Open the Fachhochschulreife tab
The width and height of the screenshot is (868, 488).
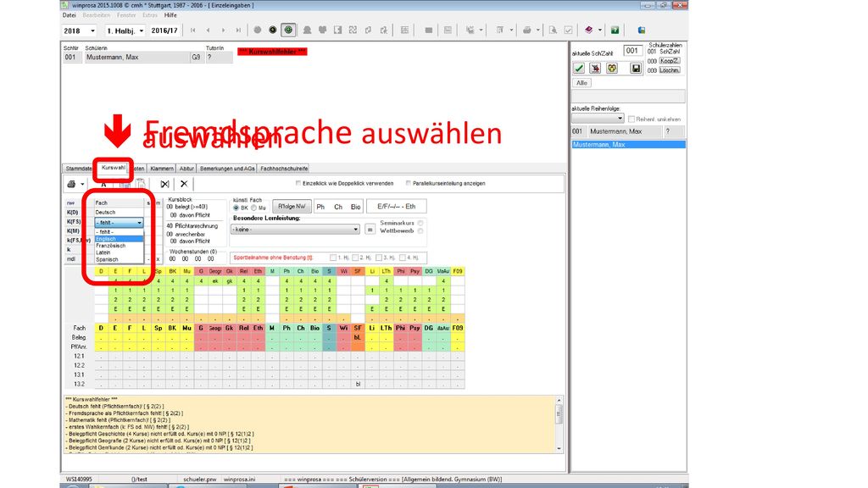pos(284,169)
